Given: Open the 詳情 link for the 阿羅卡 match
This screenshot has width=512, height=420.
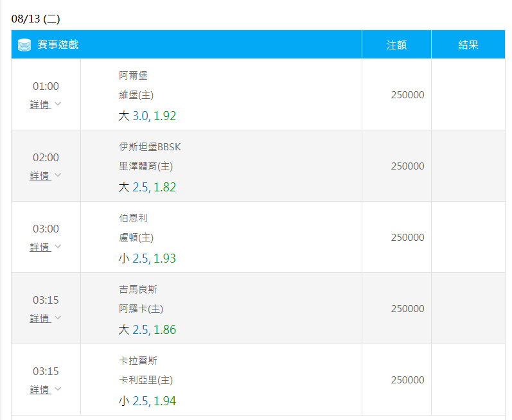Looking at the screenshot, I should coord(40,319).
